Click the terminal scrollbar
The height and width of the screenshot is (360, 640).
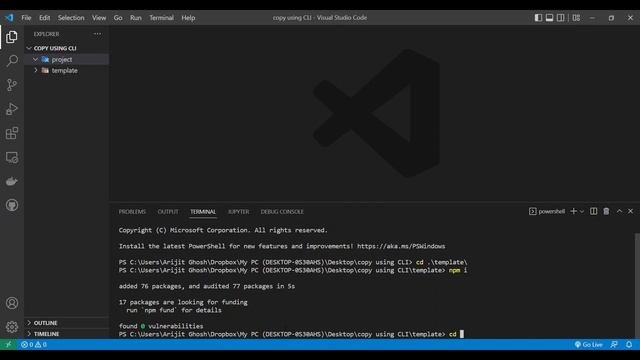637,285
